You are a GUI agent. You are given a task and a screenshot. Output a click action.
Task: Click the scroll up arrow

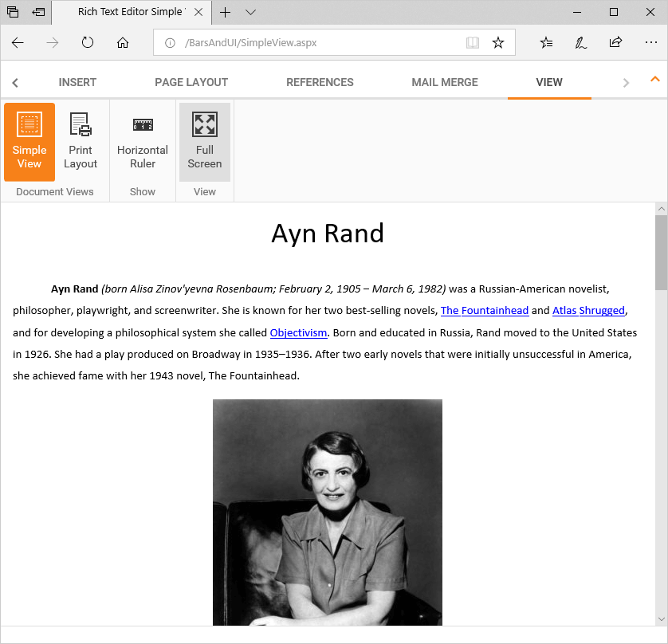(661, 209)
